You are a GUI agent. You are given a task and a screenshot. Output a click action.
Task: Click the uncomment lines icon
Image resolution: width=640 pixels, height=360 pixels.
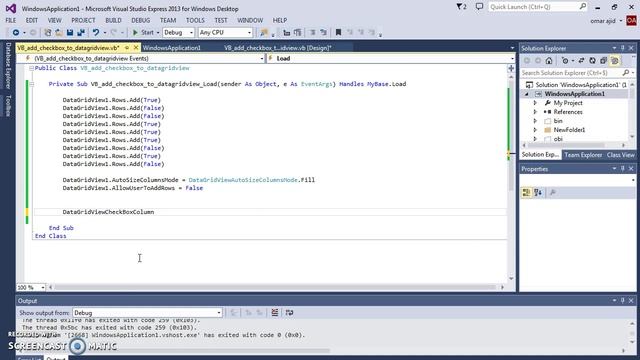click(324, 32)
